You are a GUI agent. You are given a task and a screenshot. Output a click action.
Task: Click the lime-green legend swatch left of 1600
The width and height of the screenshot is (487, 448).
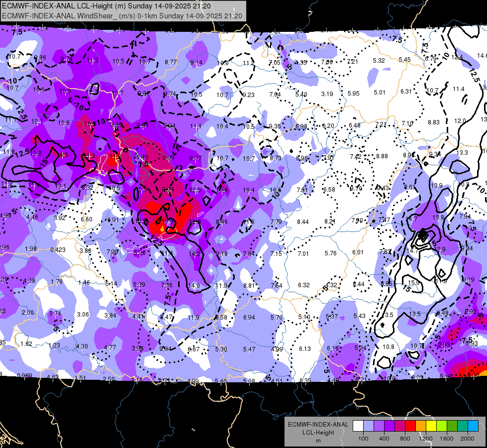442,426
